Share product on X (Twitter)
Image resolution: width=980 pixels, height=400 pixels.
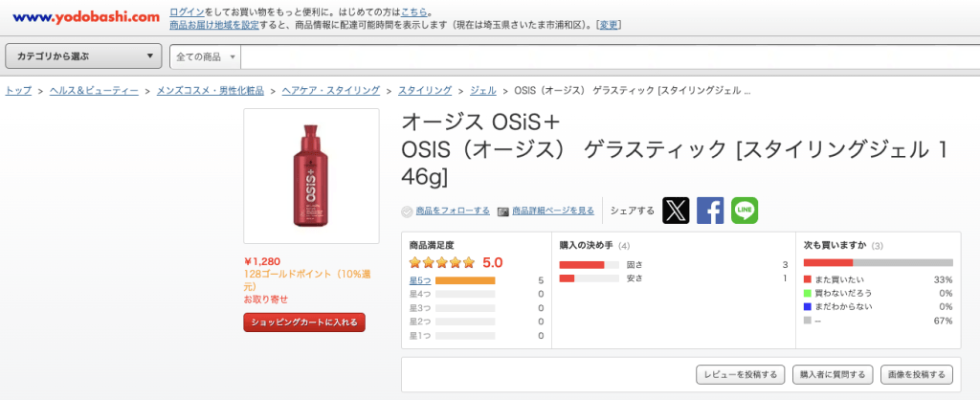pyautogui.click(x=677, y=211)
